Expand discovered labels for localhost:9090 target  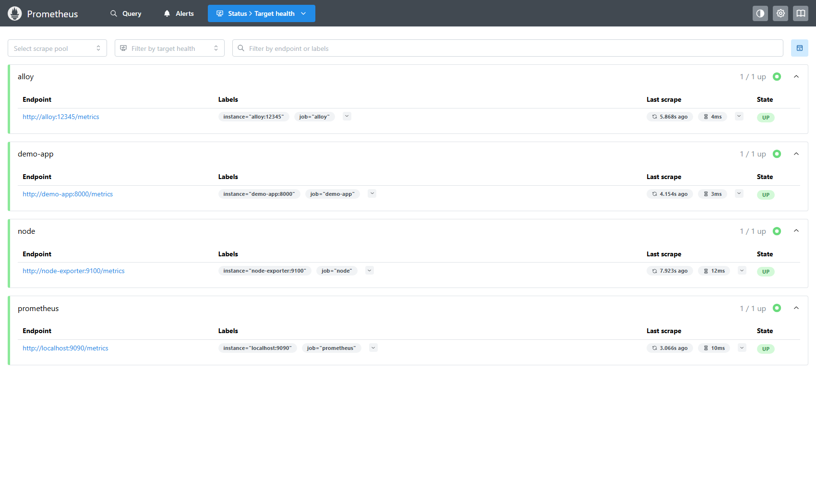(x=373, y=348)
